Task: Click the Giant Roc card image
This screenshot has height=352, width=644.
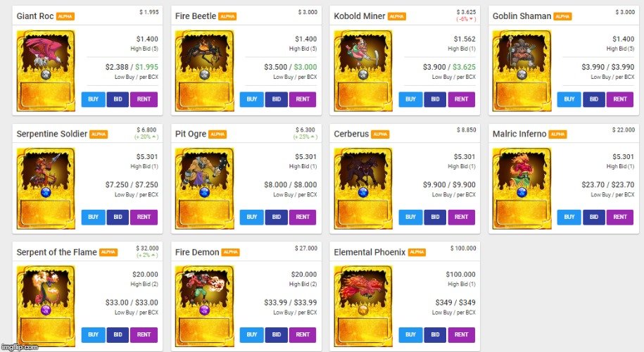Action: 46,70
